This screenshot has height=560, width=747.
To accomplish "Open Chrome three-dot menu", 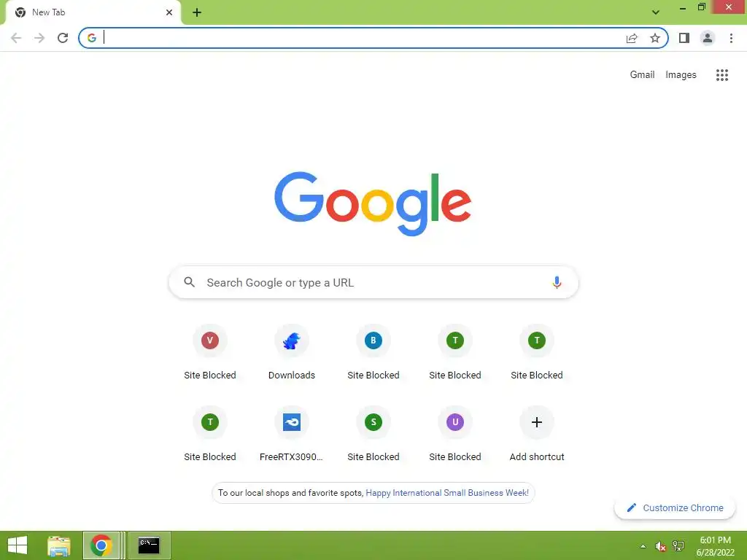I will pos(731,38).
